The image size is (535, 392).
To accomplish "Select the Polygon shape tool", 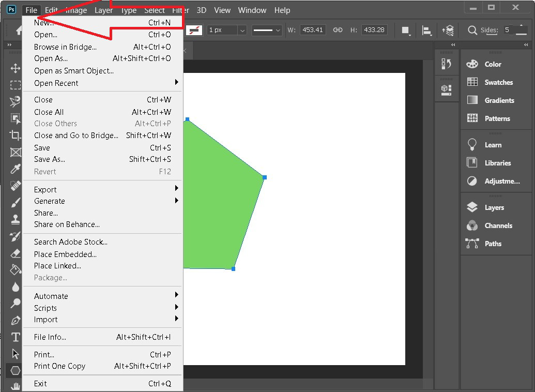I will [x=16, y=370].
